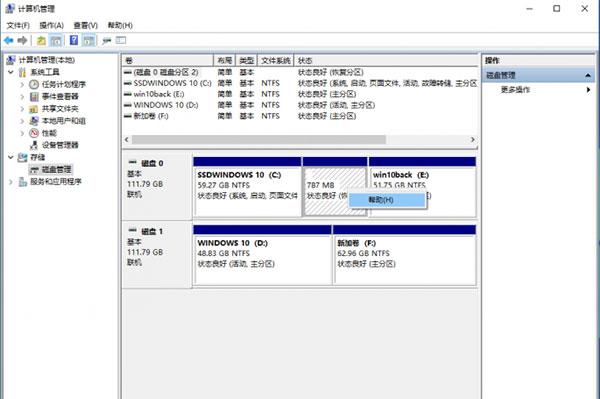Expand the 任务计划程序 node
This screenshot has height=399, width=600.
pyautogui.click(x=22, y=84)
